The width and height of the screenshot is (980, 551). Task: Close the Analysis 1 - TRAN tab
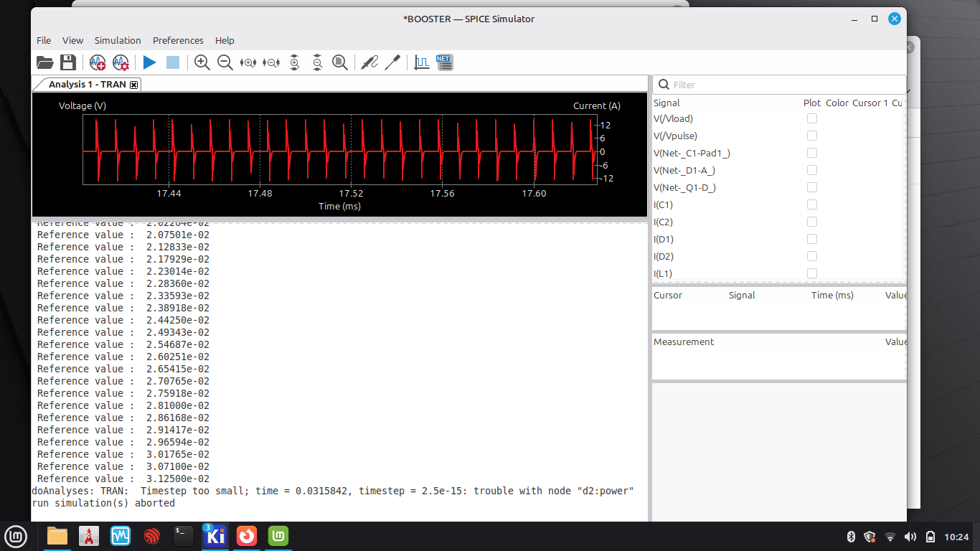pos(134,85)
